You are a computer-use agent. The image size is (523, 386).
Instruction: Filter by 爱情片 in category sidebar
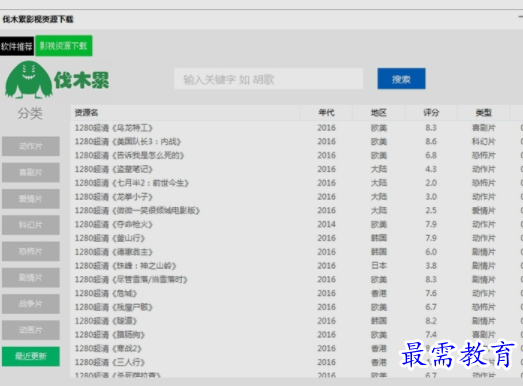coord(31,199)
